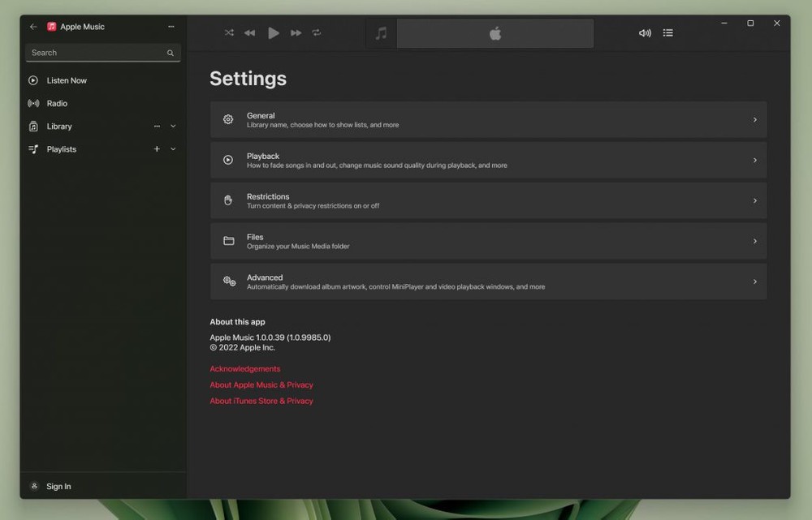Viewport: 812px width, 520px height.
Task: Click the Listen Now play circle icon
Action: (x=33, y=80)
